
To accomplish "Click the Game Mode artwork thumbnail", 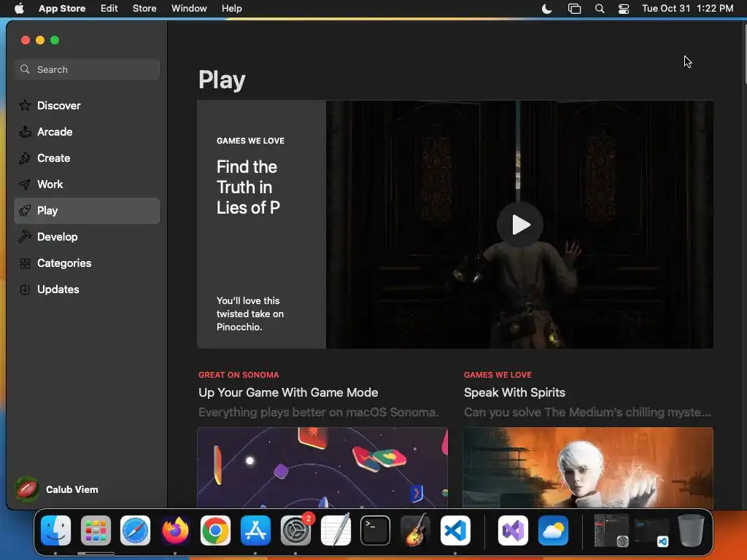I will click(x=322, y=467).
